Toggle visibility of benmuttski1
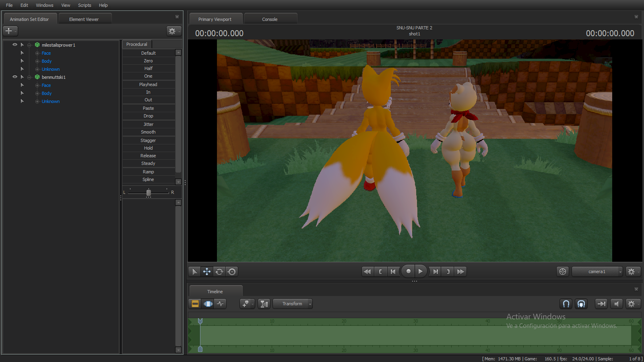The width and height of the screenshot is (644, 362). [x=15, y=77]
